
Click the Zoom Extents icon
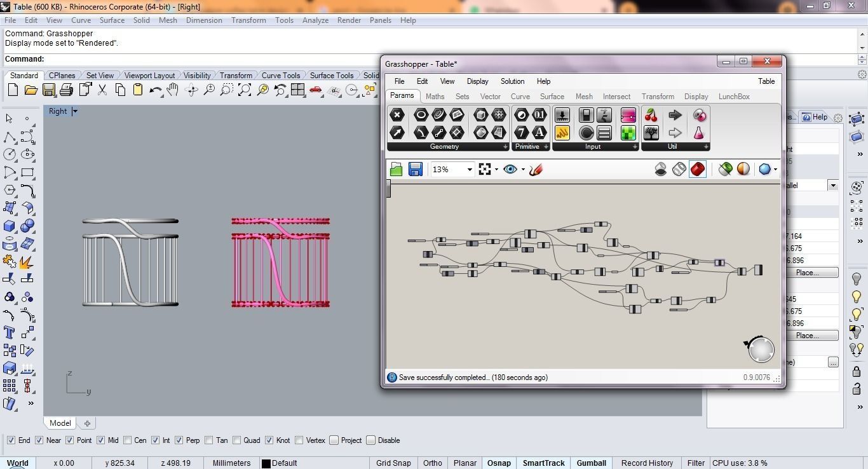245,90
